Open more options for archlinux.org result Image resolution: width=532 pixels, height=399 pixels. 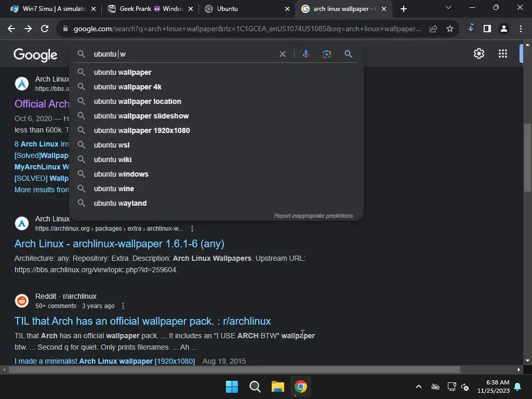tap(192, 229)
